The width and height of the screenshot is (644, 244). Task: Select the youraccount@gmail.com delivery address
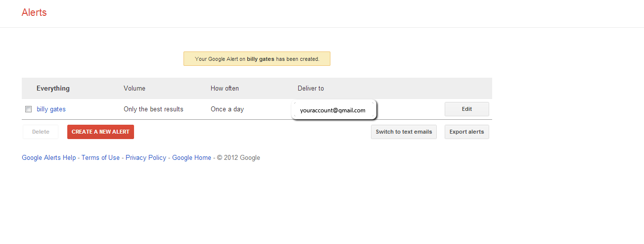pos(333,110)
